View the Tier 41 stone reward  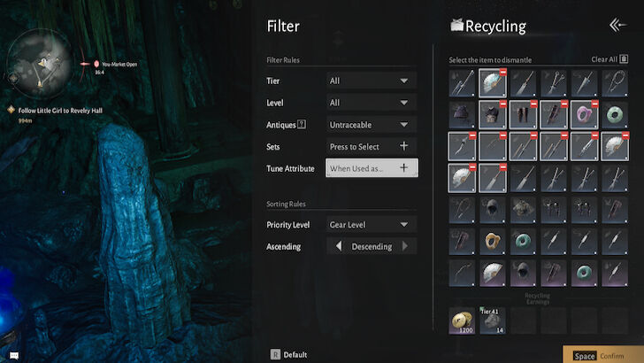point(492,321)
